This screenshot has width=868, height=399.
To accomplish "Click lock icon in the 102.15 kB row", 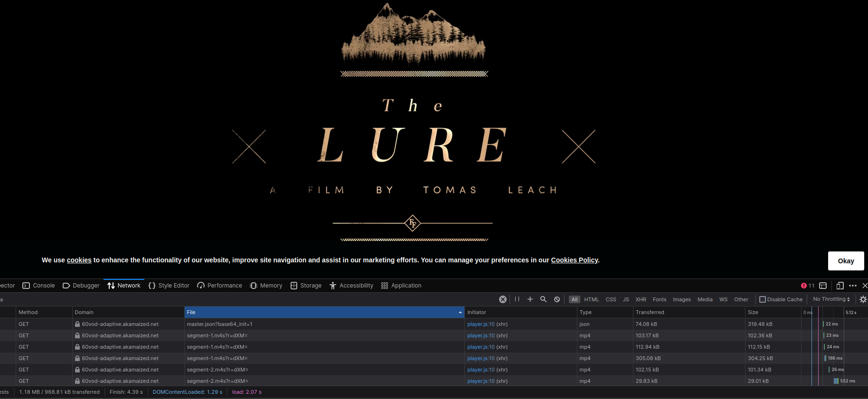I will 77,370.
